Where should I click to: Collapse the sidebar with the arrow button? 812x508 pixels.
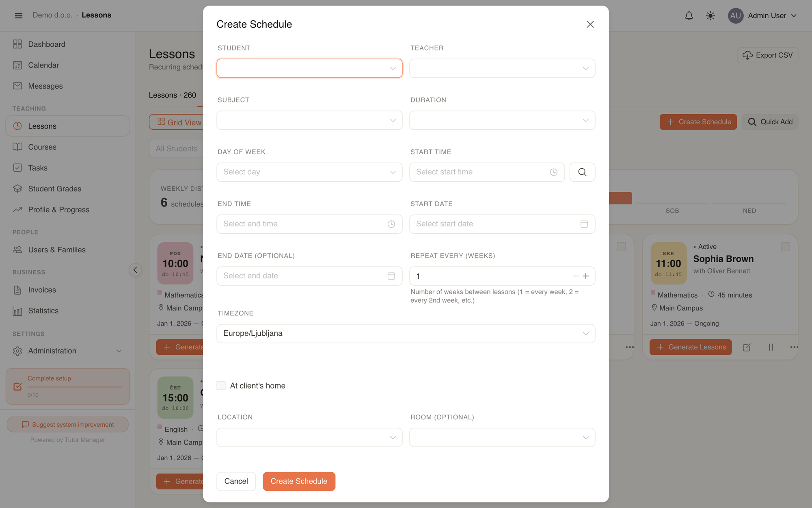click(x=135, y=270)
